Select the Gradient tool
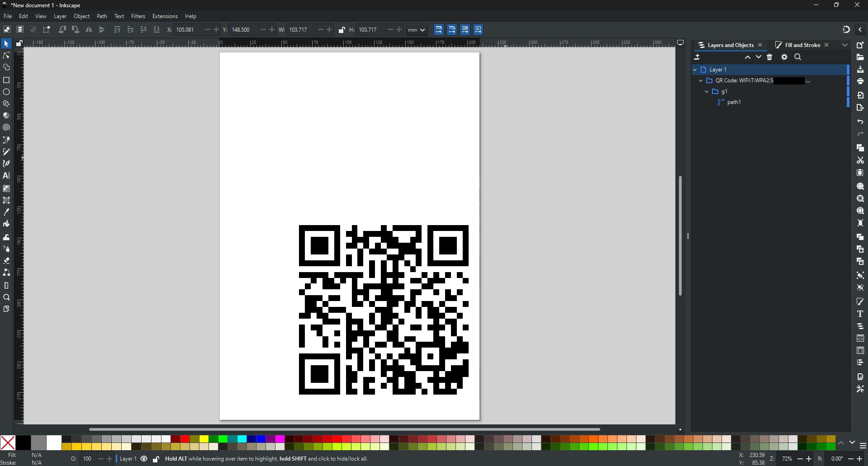Viewport: 868px width, 466px height. (x=6, y=188)
